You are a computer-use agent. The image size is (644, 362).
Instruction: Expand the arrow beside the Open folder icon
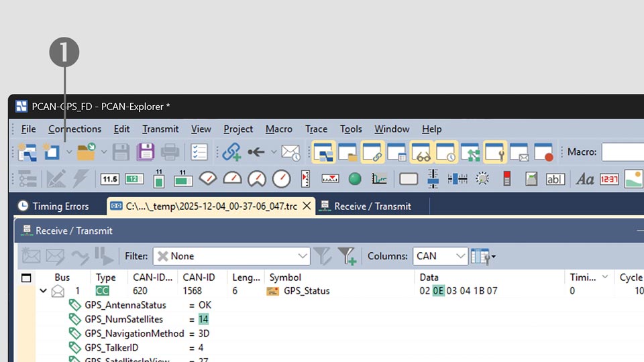tap(104, 152)
